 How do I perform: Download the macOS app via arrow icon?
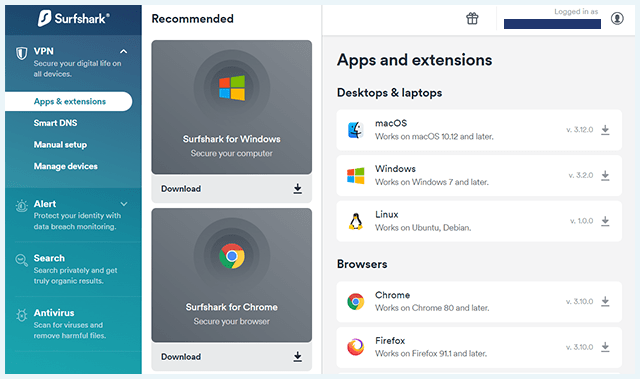coord(605,130)
